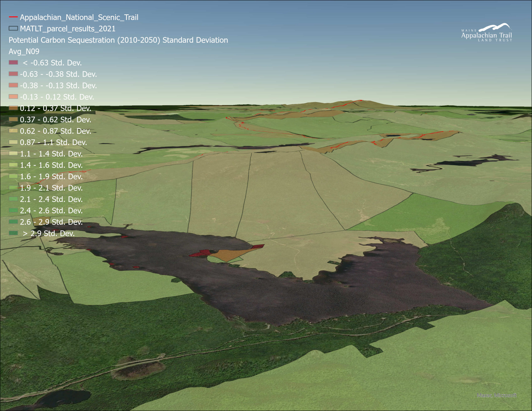Click the Maine Appalachian Trail Land Trust logo

(486, 33)
